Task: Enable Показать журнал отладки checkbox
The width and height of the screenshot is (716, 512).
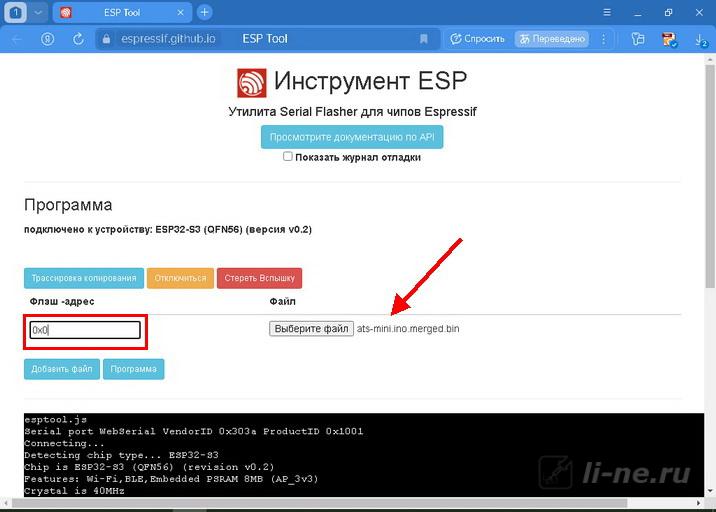Action: coord(288,156)
